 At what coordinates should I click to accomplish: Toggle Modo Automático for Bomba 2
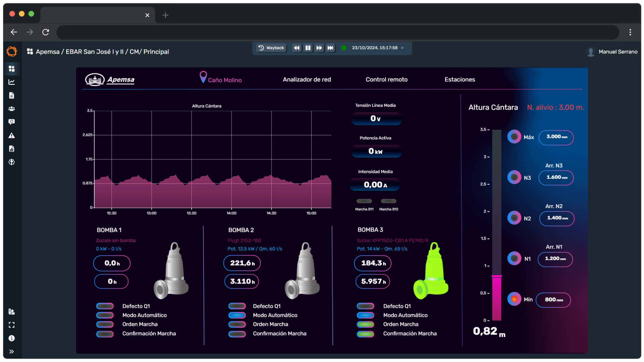pos(237,315)
